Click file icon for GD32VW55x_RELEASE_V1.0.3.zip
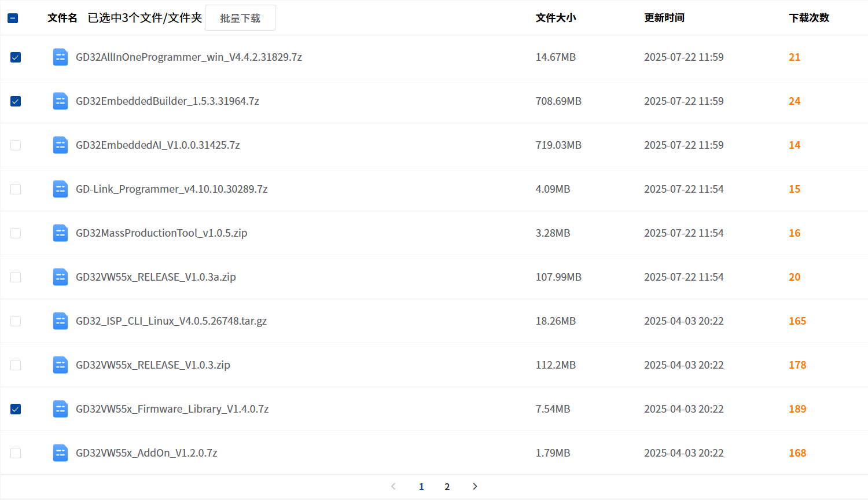 [60, 365]
